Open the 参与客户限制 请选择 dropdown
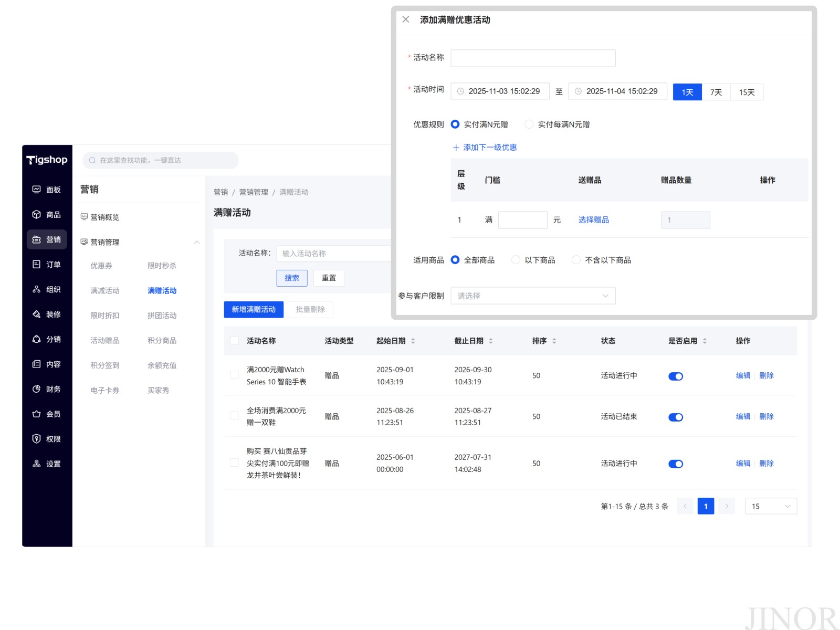The height and width of the screenshot is (630, 840). pyautogui.click(x=533, y=296)
